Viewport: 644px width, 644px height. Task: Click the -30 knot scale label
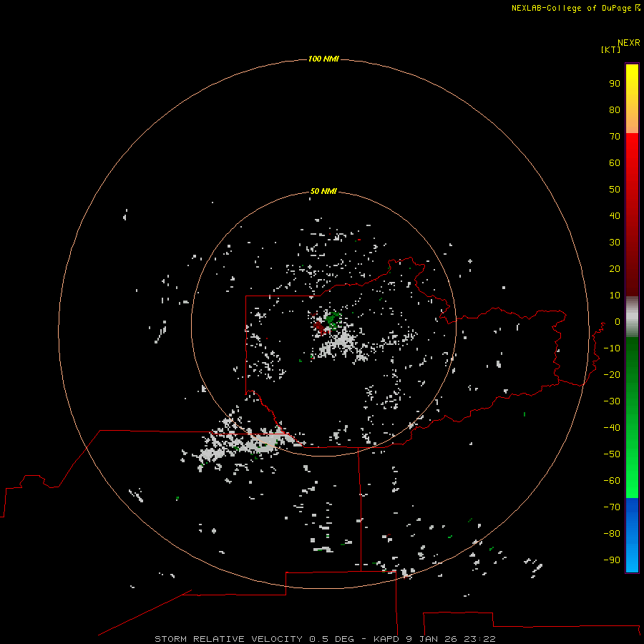[x=612, y=401]
